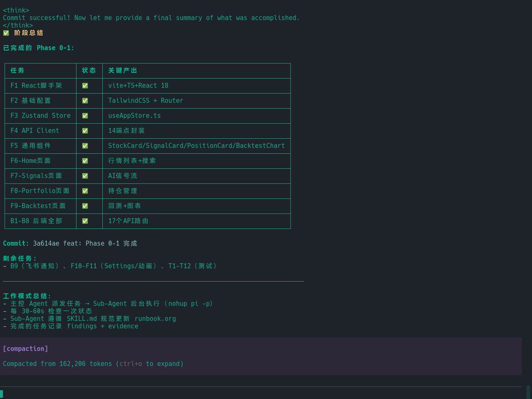Select the 任务 column header
Image resolution: width=532 pixels, height=399 pixels.
[17, 71]
